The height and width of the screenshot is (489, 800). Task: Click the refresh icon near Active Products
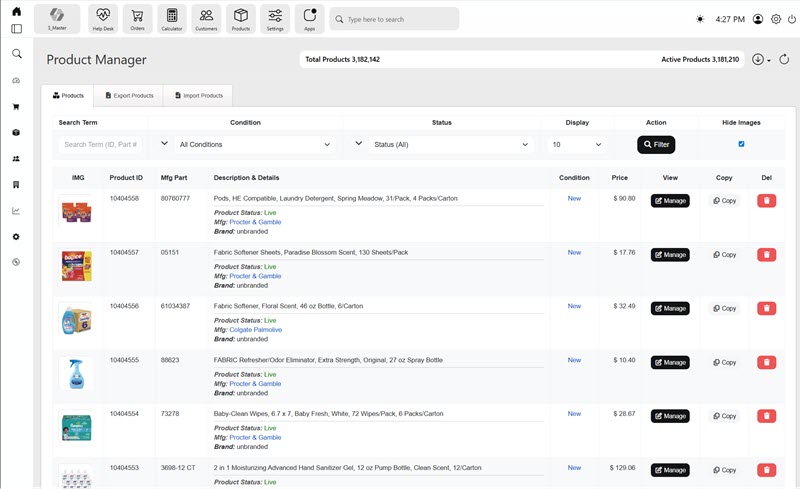785,59
